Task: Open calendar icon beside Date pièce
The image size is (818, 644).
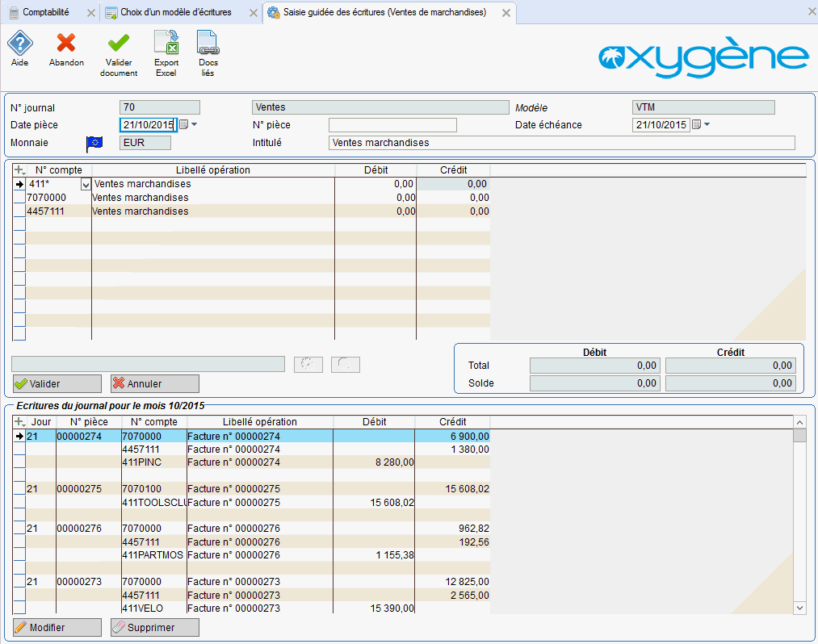Action: click(x=183, y=125)
